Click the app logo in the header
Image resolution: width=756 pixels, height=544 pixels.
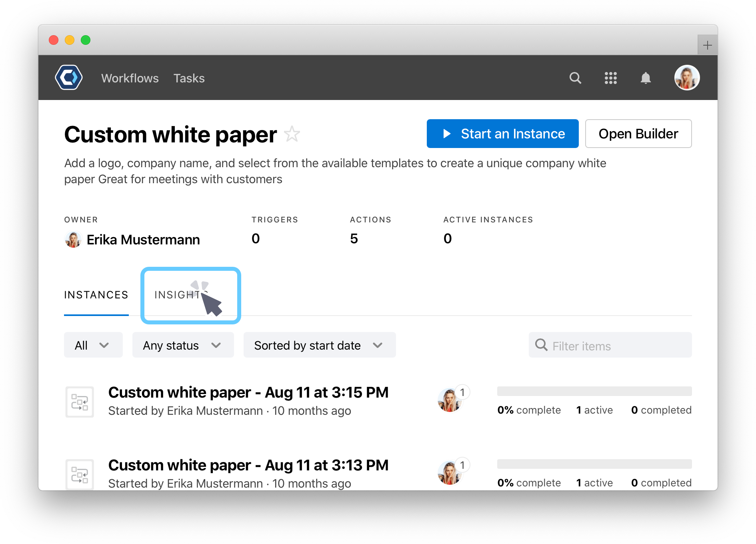click(69, 78)
